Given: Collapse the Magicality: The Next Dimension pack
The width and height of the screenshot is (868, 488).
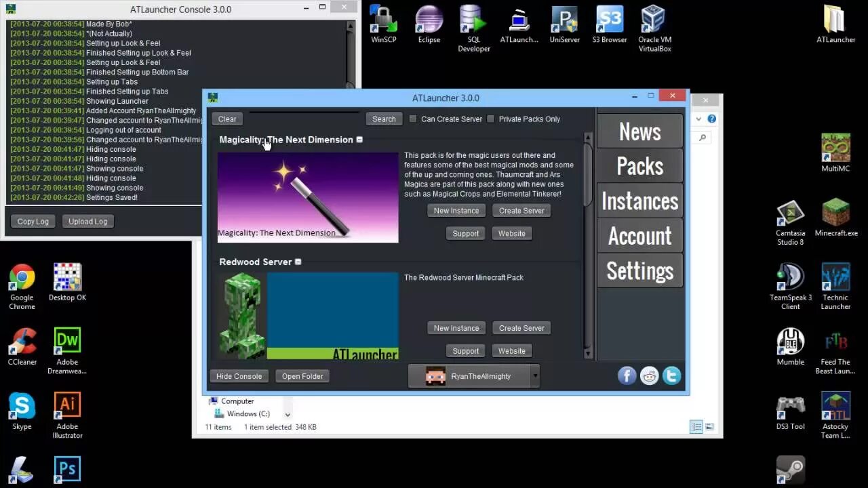Looking at the screenshot, I should pyautogui.click(x=359, y=140).
